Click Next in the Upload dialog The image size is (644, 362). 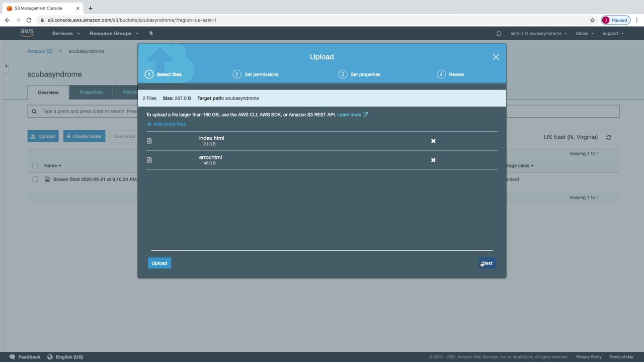click(487, 263)
